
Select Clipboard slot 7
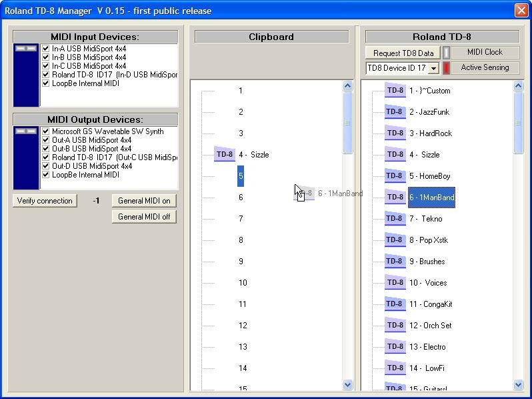click(x=241, y=219)
